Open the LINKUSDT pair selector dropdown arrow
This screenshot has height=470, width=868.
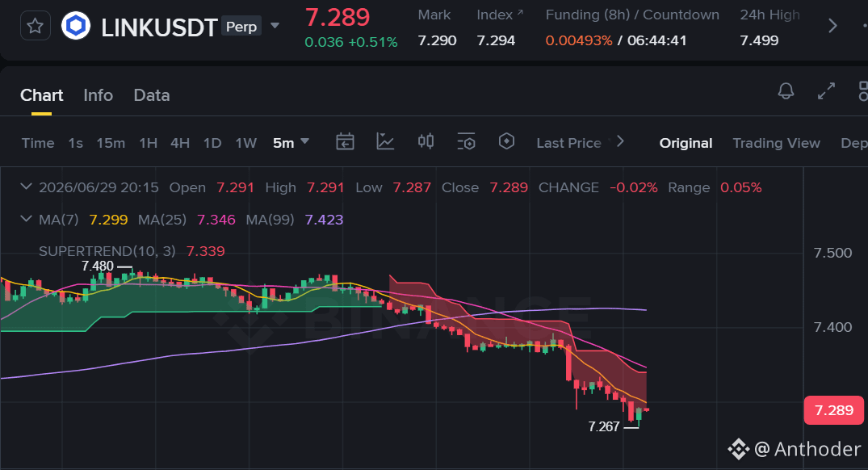point(275,26)
